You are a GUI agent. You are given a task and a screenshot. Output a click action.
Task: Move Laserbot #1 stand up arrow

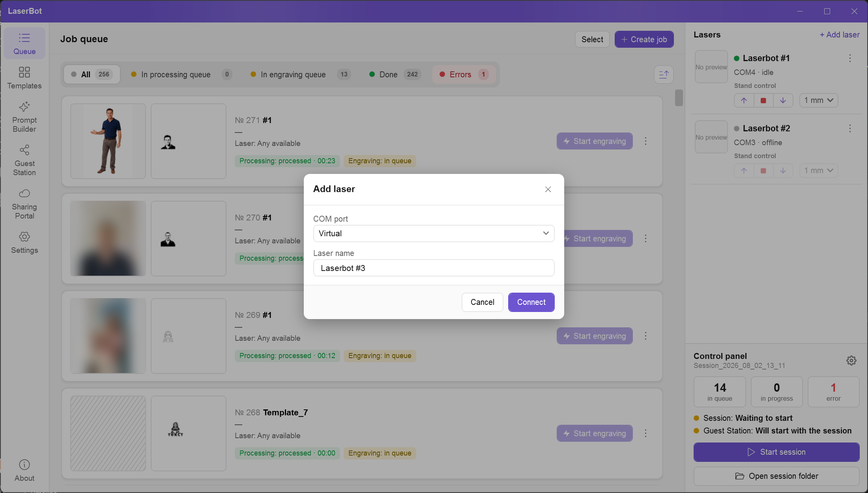point(744,100)
